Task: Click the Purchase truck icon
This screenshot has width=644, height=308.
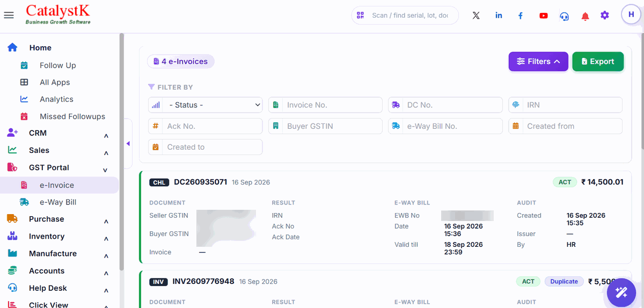Action: point(12,219)
